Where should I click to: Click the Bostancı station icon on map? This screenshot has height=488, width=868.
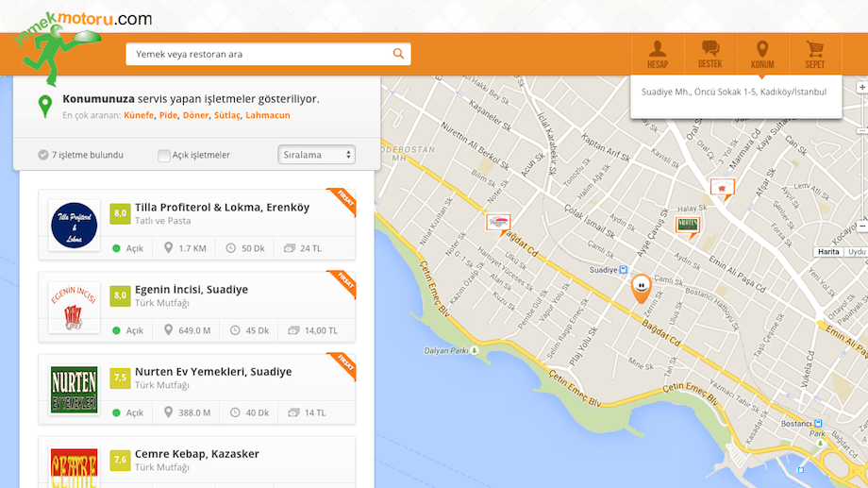tap(818, 424)
